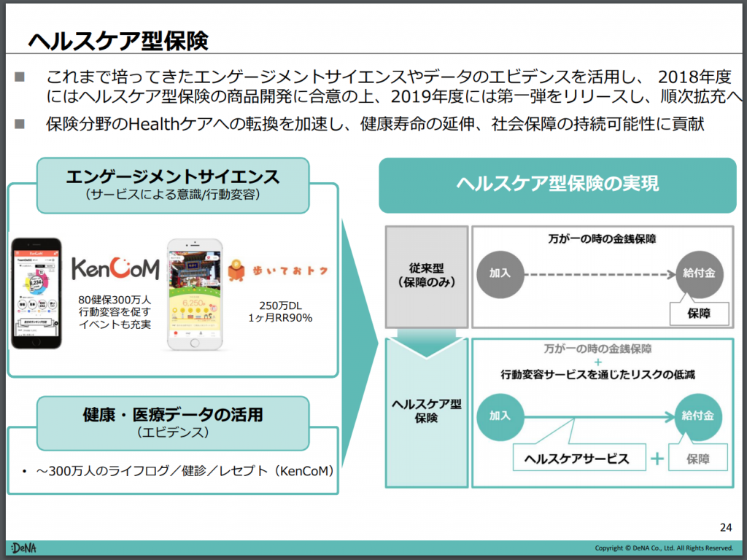This screenshot has width=747, height=560.
Task: Click the KenCoM logo
Action: pos(115,268)
